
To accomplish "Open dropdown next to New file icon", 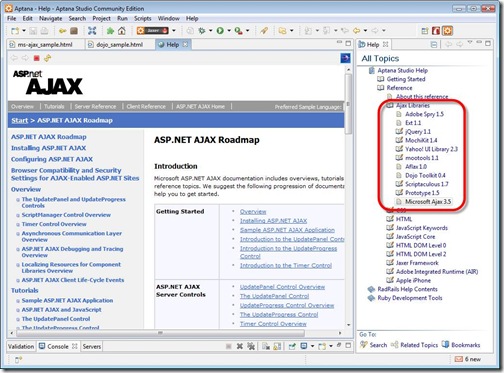I will click(x=24, y=31).
